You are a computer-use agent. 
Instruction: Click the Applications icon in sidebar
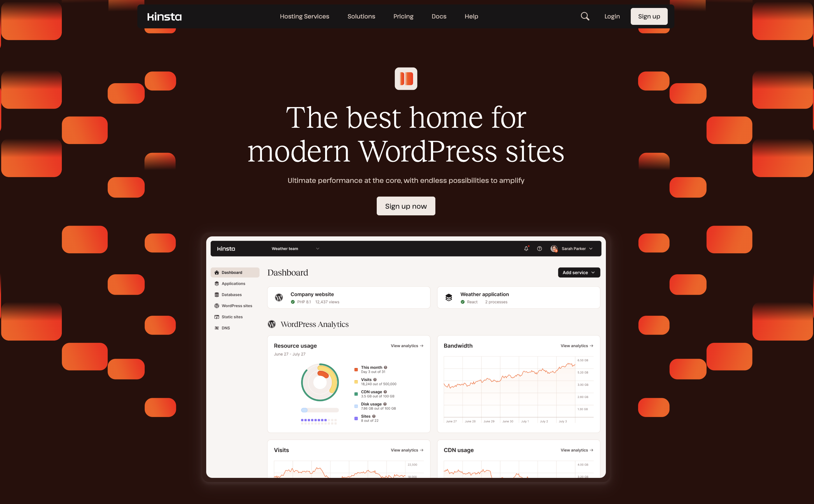click(217, 284)
